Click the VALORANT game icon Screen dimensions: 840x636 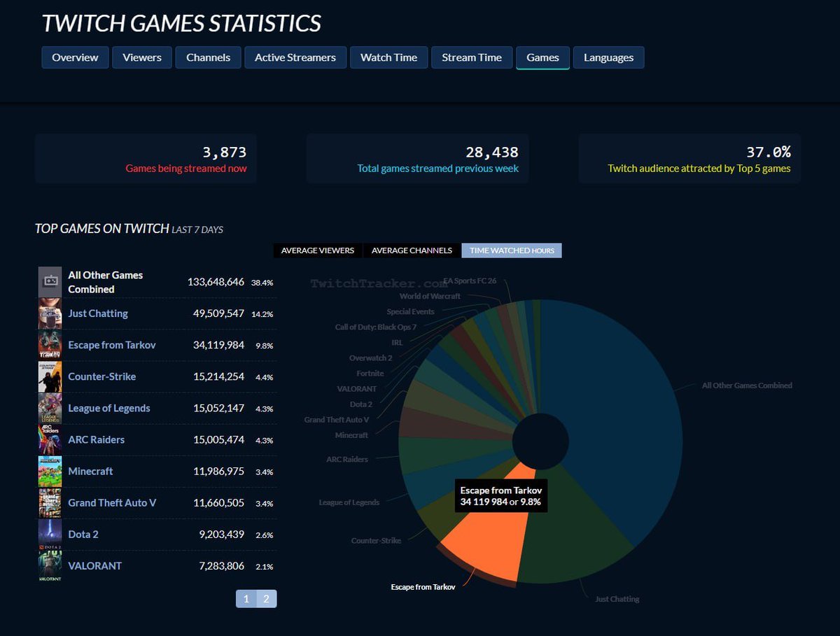[x=50, y=565]
